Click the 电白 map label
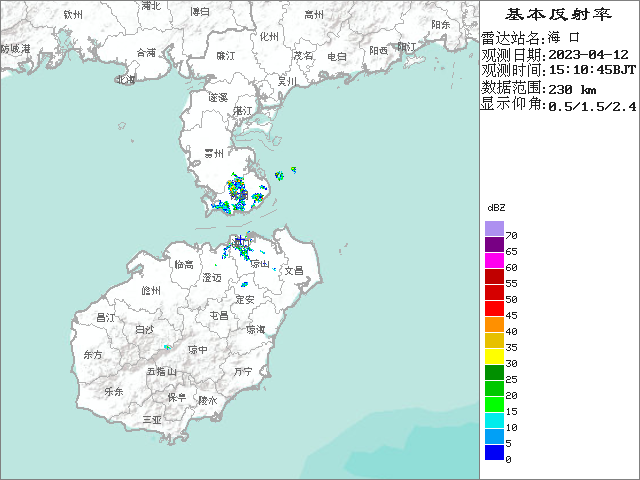The image size is (640, 480). pyautogui.click(x=337, y=57)
